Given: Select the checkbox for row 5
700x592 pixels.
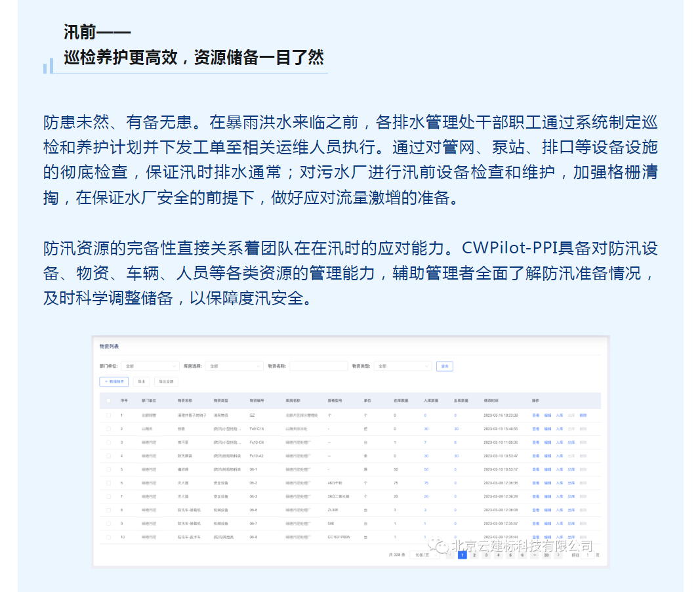Looking at the screenshot, I should tap(108, 469).
